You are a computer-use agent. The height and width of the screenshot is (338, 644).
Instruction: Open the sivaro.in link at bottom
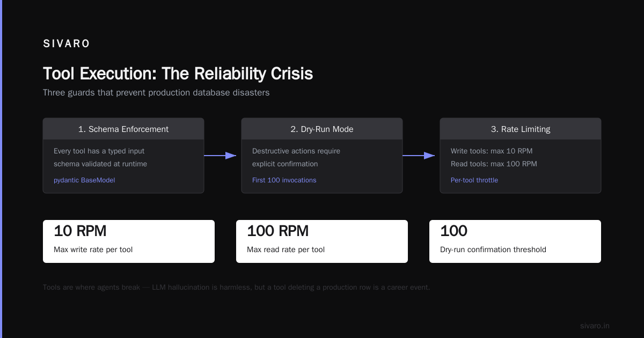click(595, 326)
